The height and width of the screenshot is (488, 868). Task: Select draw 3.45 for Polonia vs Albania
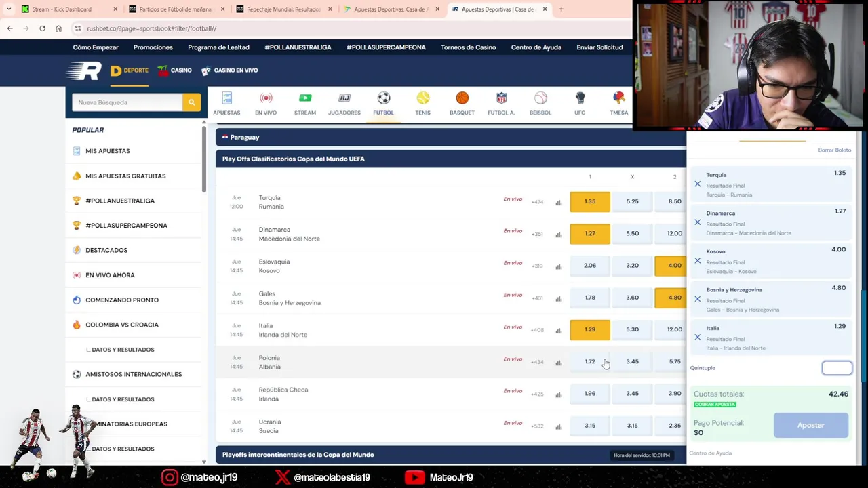tap(632, 361)
